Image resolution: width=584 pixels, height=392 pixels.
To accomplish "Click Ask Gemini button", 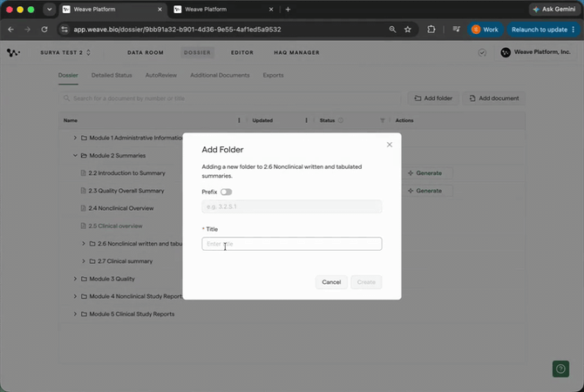I will pyautogui.click(x=553, y=10).
